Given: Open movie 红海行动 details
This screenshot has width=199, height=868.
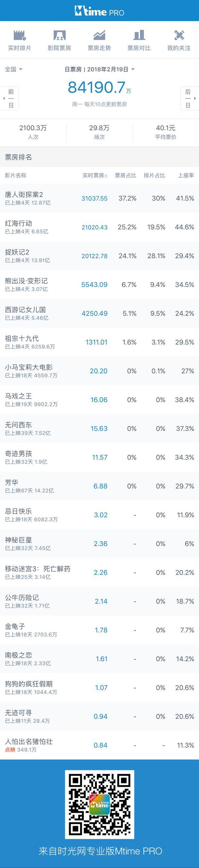Looking at the screenshot, I should tap(99, 227).
